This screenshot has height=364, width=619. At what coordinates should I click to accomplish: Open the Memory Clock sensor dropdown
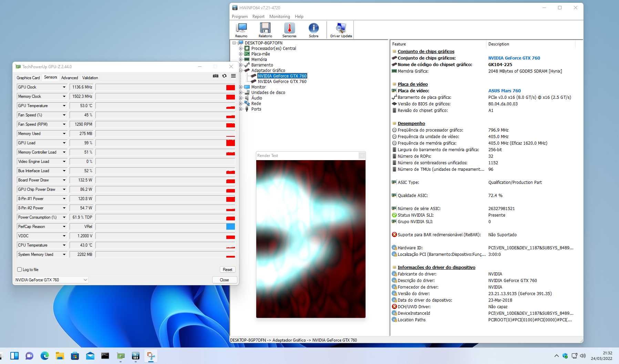tap(64, 96)
